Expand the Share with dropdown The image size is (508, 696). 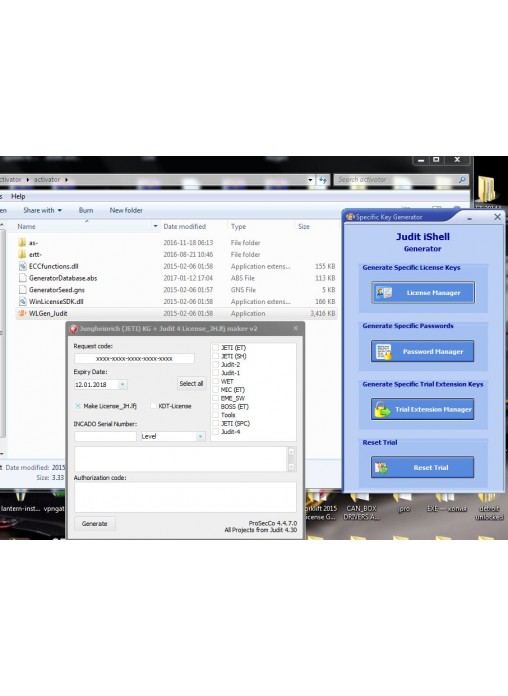43,210
